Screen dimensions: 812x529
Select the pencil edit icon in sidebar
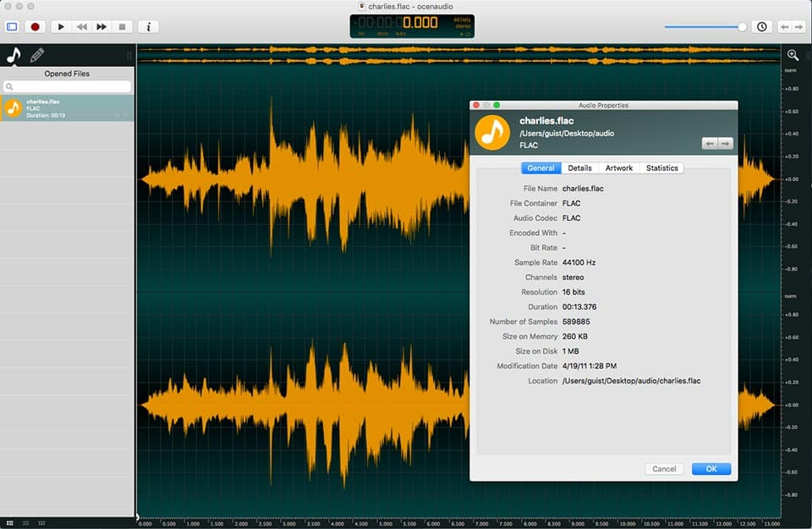(x=36, y=55)
